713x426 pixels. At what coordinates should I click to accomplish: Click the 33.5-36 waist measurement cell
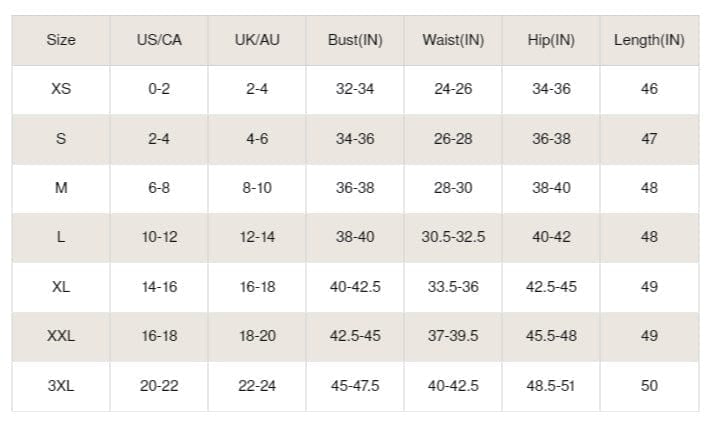[453, 287]
